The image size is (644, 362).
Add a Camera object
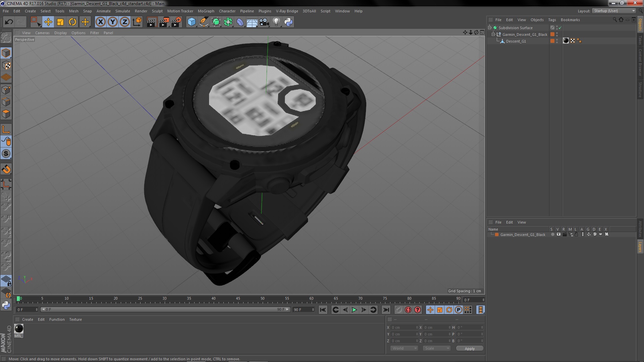[x=264, y=22]
